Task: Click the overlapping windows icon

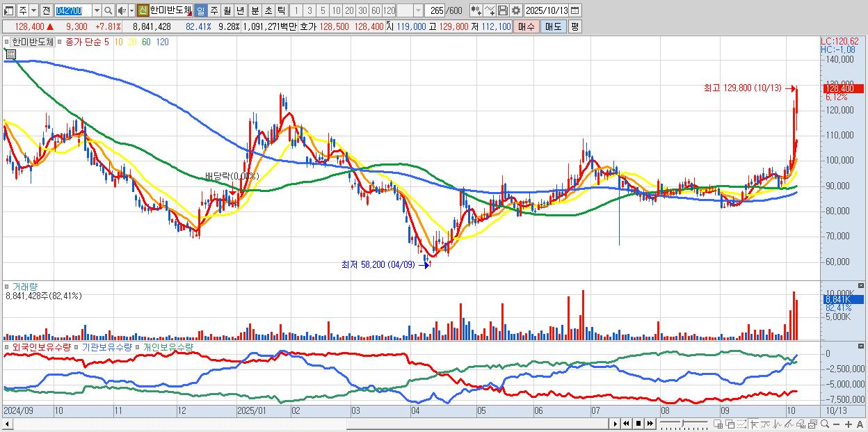Action: click(730, 424)
